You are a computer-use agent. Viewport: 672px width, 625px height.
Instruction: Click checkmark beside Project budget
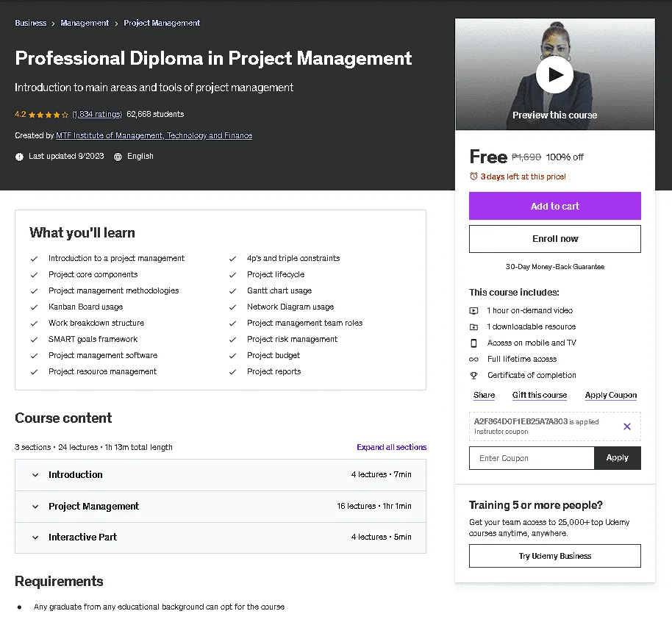point(232,356)
